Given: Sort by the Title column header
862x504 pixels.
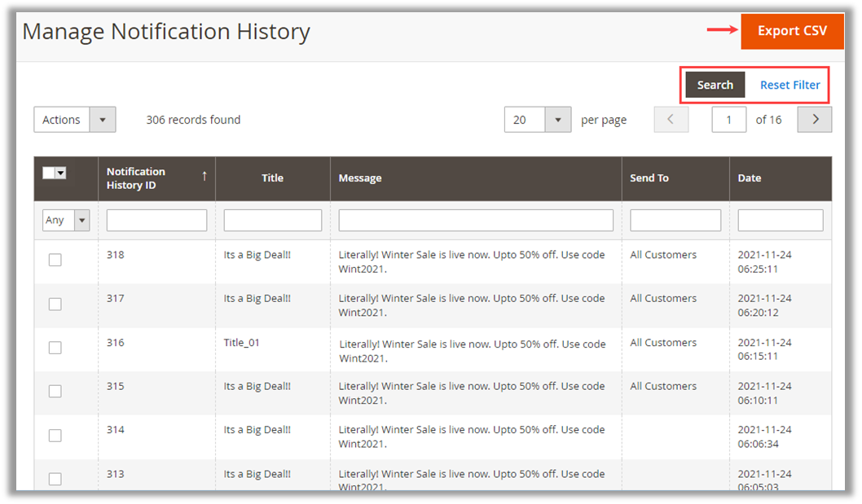Looking at the screenshot, I should tap(272, 178).
